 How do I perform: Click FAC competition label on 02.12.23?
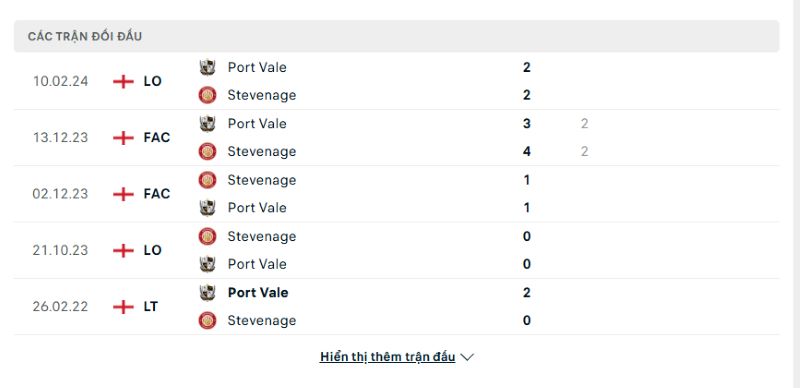tap(157, 194)
